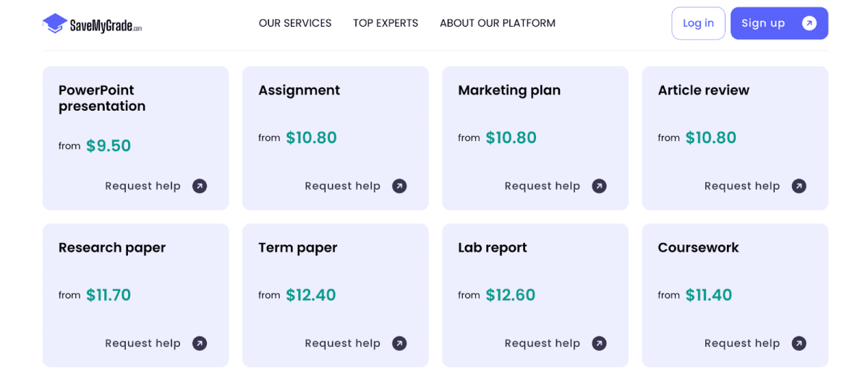The height and width of the screenshot is (377, 868).
Task: Click the arrow icon in PowerPoint presentation card
Action: [x=200, y=186]
